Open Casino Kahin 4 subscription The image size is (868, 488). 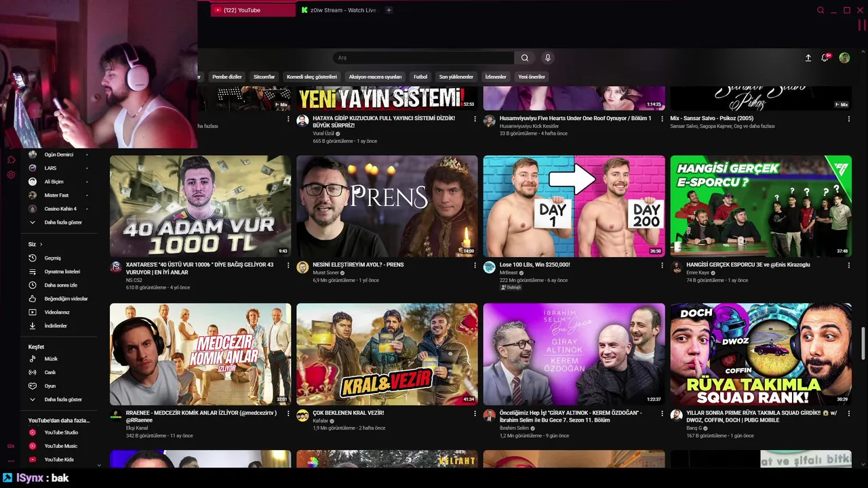coord(60,209)
